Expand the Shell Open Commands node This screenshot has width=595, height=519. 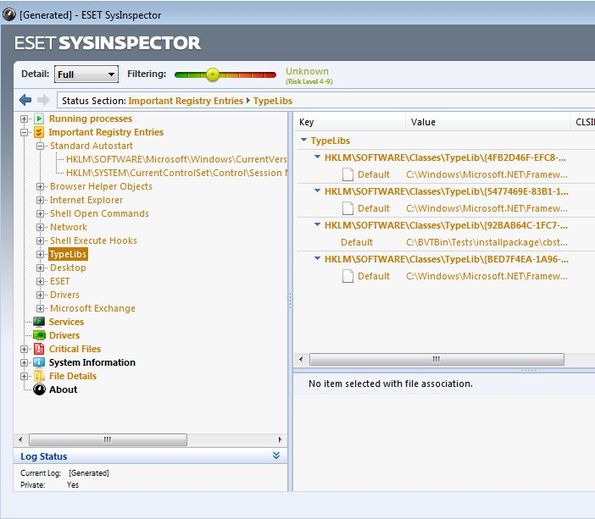point(40,214)
